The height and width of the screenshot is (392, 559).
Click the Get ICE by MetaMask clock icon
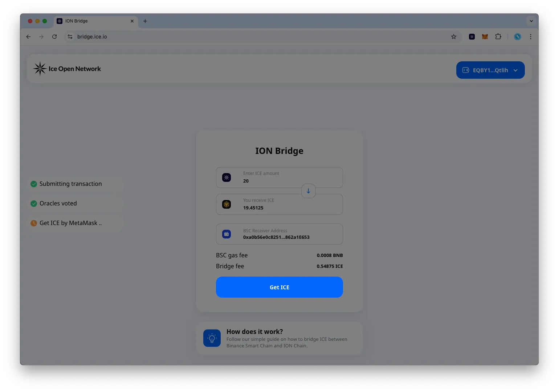click(34, 223)
